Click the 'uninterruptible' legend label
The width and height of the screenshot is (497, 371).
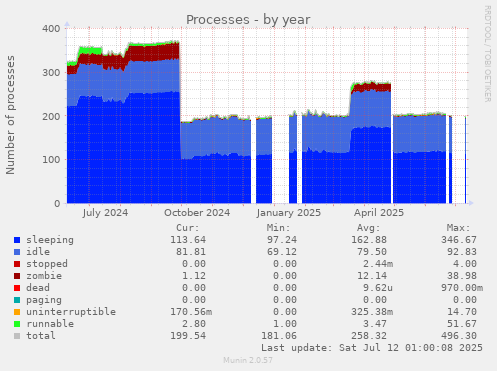pyautogui.click(x=71, y=312)
